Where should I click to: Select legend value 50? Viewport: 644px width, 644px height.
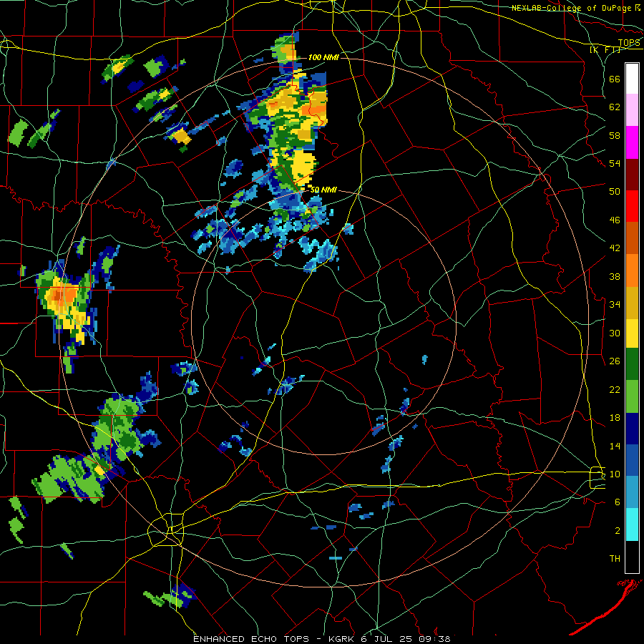(x=615, y=191)
